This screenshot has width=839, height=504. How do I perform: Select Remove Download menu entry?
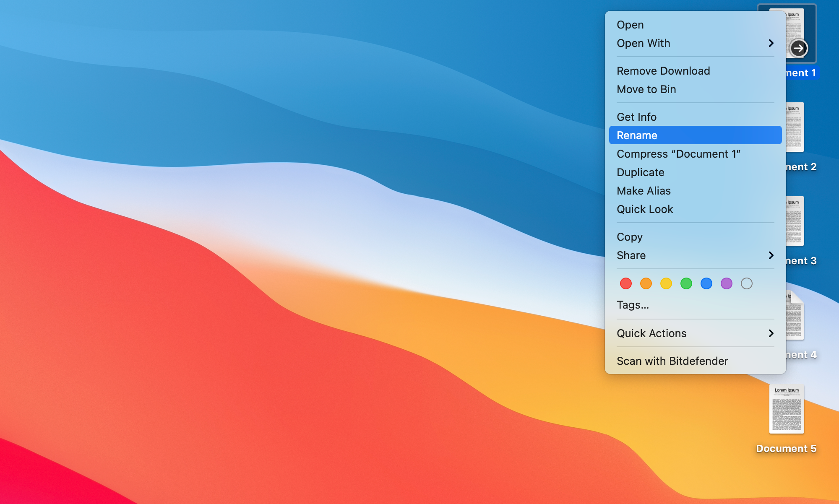[x=695, y=71]
